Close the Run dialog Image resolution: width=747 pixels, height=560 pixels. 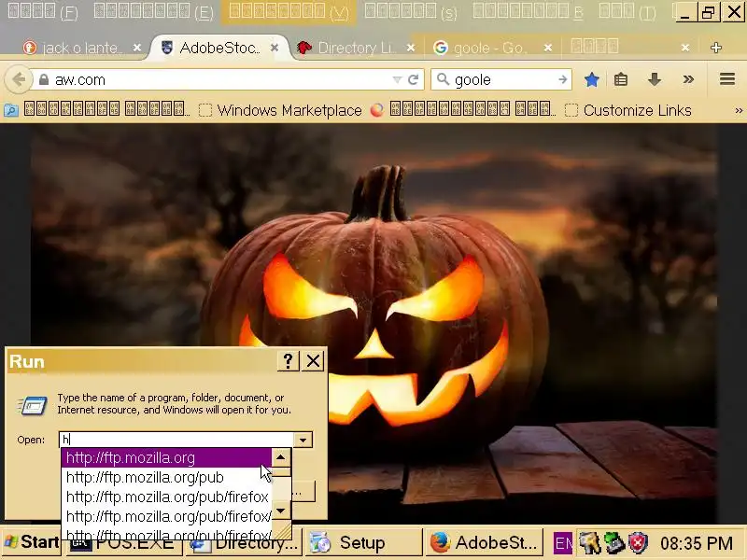[x=313, y=361]
